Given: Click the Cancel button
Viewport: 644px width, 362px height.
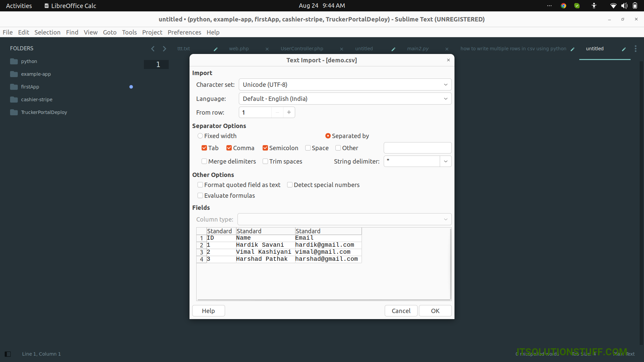Looking at the screenshot, I should click(401, 311).
